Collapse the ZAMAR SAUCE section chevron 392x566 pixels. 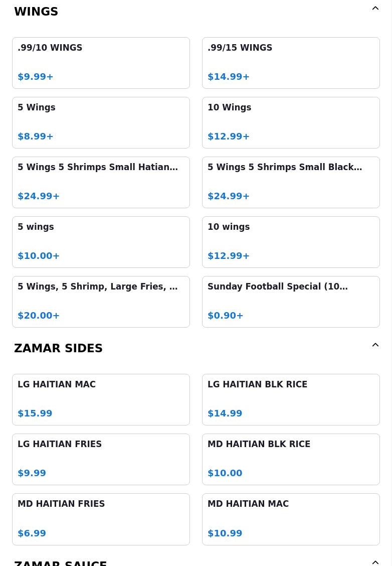point(375,562)
